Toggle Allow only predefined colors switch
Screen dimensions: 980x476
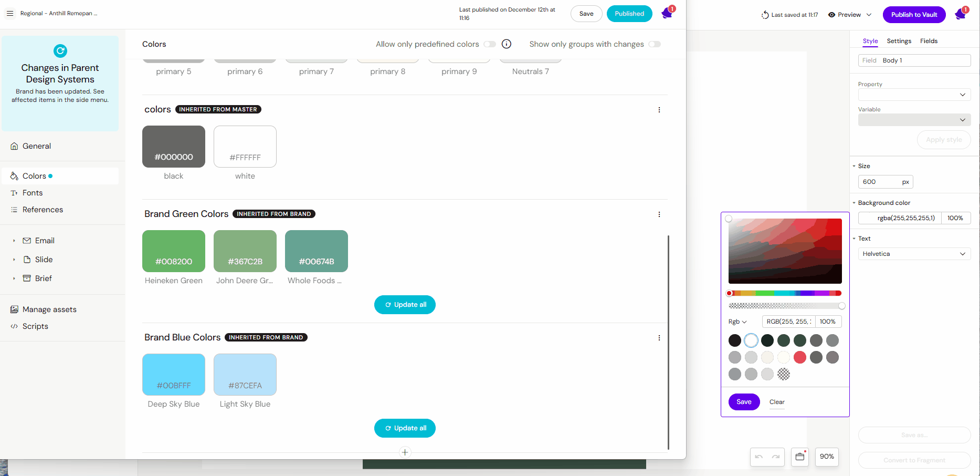490,44
